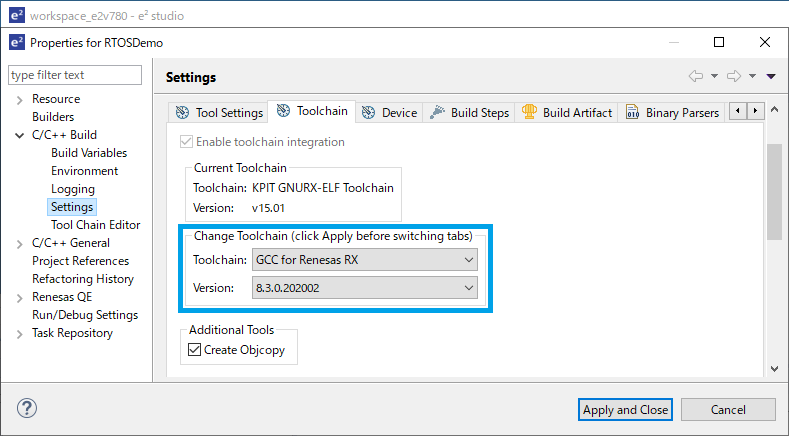
Task: Click the scrollbar up arrow
Action: (x=774, y=109)
